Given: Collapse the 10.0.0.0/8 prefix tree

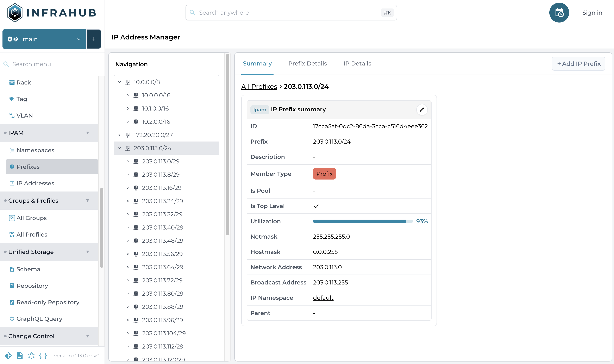Looking at the screenshot, I should 119,82.
